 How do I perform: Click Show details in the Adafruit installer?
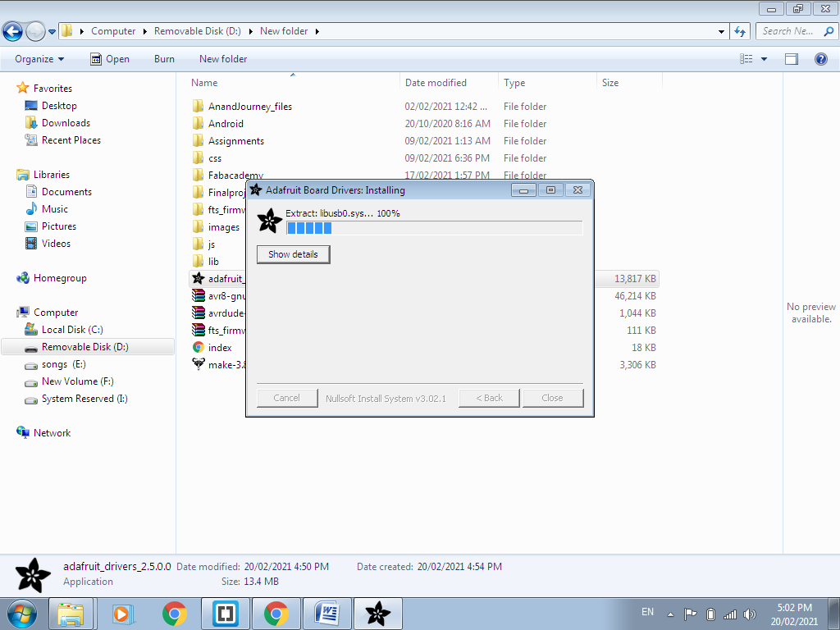tap(293, 254)
